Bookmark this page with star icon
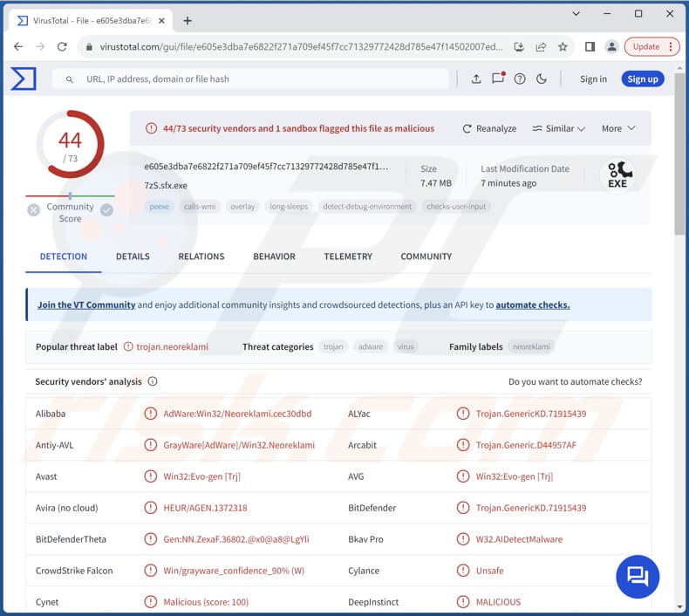689x616 pixels. click(x=563, y=46)
